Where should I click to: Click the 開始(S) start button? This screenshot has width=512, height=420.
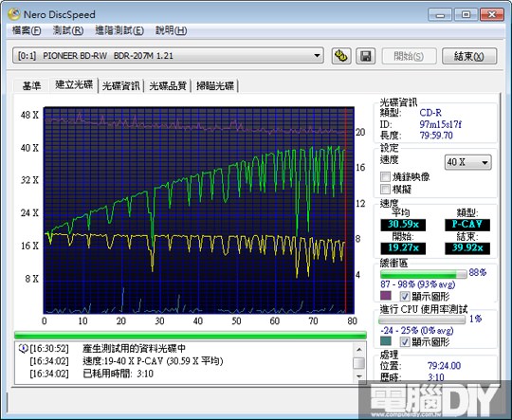[409, 56]
